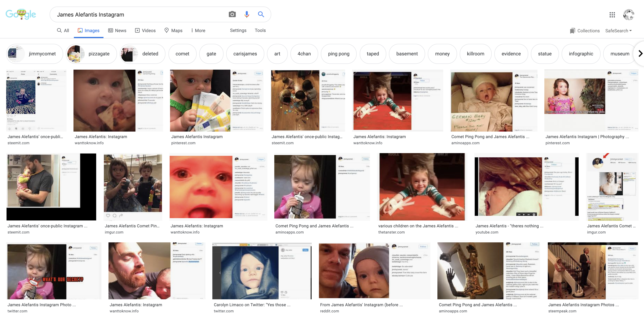Screen dimensions: 644x317
Task: Expand the Tools filter options
Action: click(x=260, y=30)
